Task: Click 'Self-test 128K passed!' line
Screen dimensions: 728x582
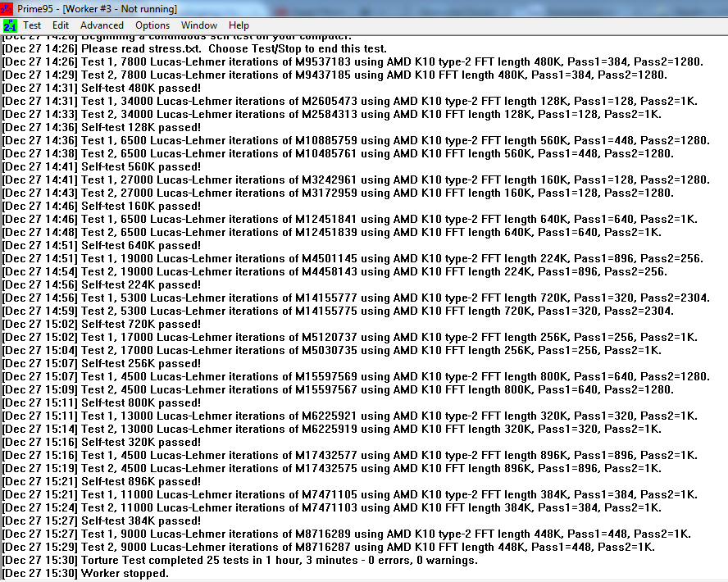Action: tap(102, 127)
